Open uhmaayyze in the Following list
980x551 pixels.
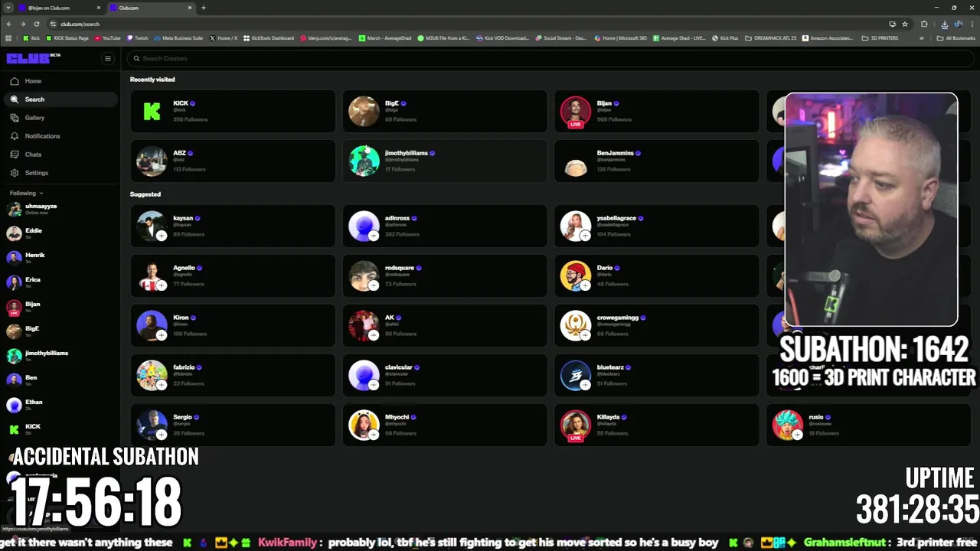click(59, 209)
